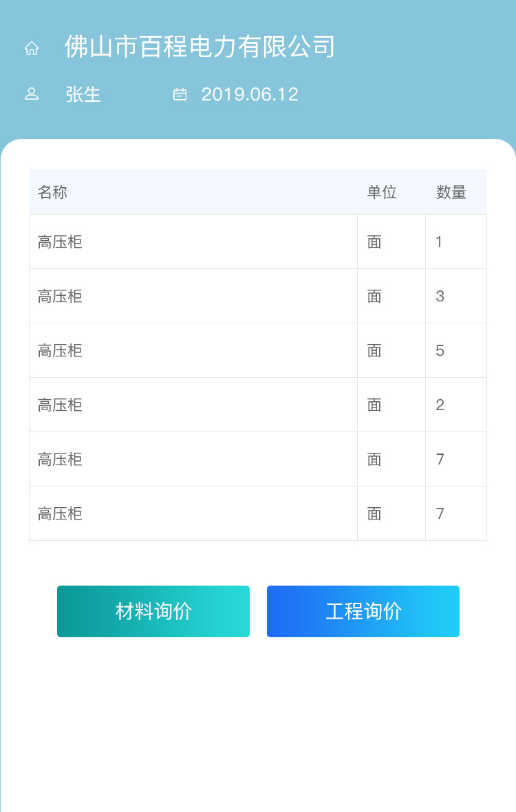
Task: Click the 单位 column header
Action: click(x=382, y=192)
